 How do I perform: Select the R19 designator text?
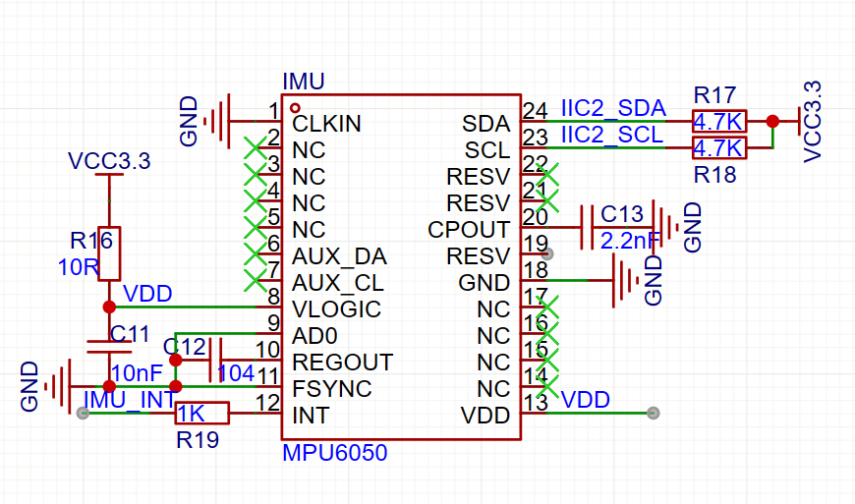(x=198, y=440)
